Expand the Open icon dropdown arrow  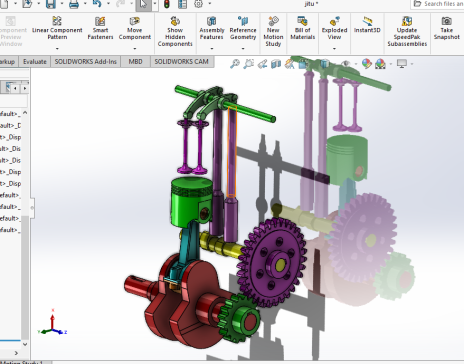[38, 3]
